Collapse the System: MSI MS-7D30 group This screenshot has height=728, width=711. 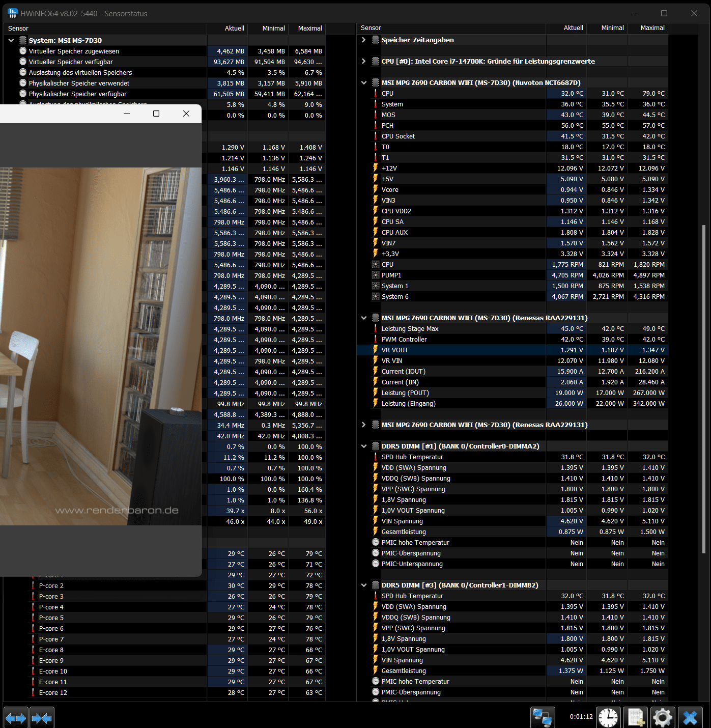11,40
